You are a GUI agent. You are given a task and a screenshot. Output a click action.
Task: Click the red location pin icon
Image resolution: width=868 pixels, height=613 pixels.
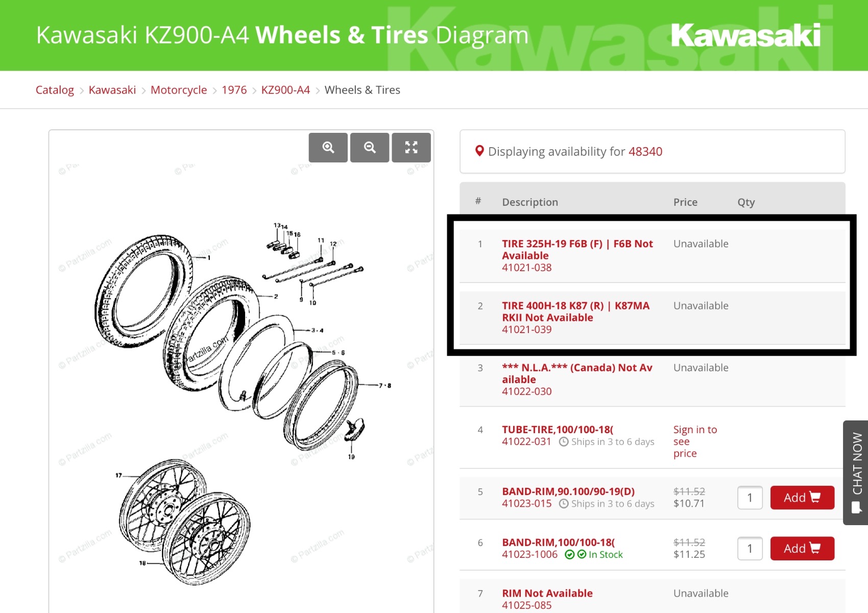click(479, 151)
